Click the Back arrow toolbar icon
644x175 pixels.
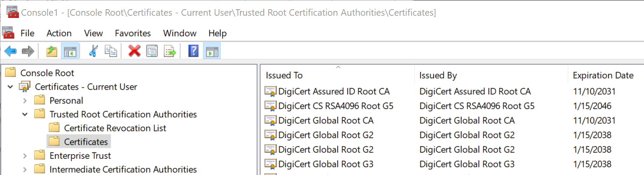pyautogui.click(x=10, y=51)
